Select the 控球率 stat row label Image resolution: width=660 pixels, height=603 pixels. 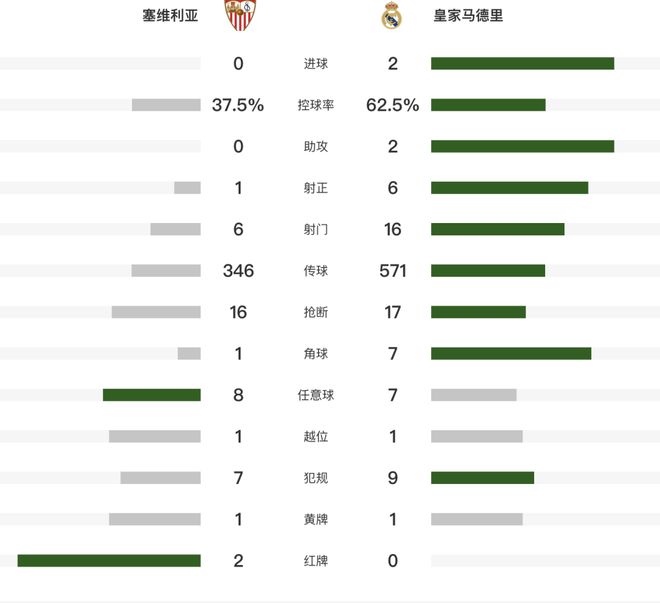point(315,105)
